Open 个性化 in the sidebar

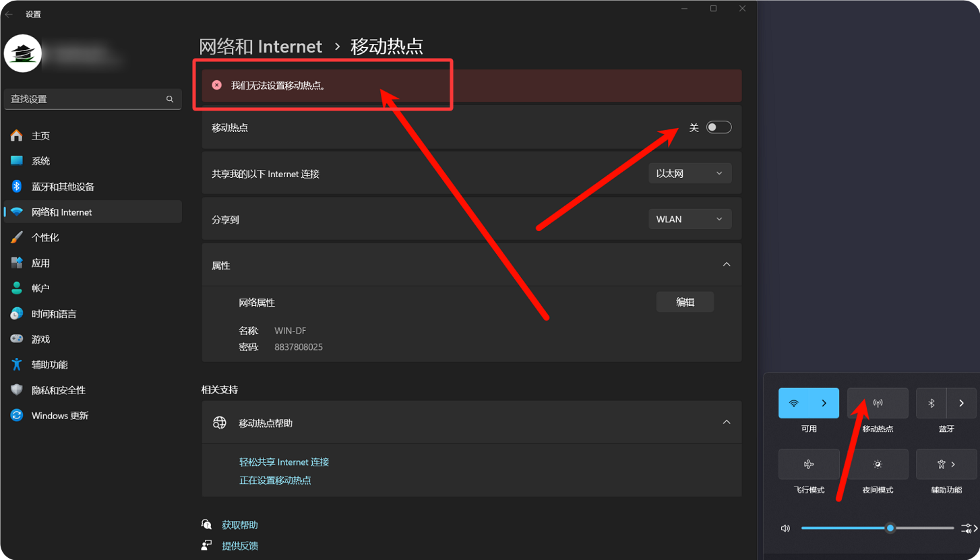(93, 237)
